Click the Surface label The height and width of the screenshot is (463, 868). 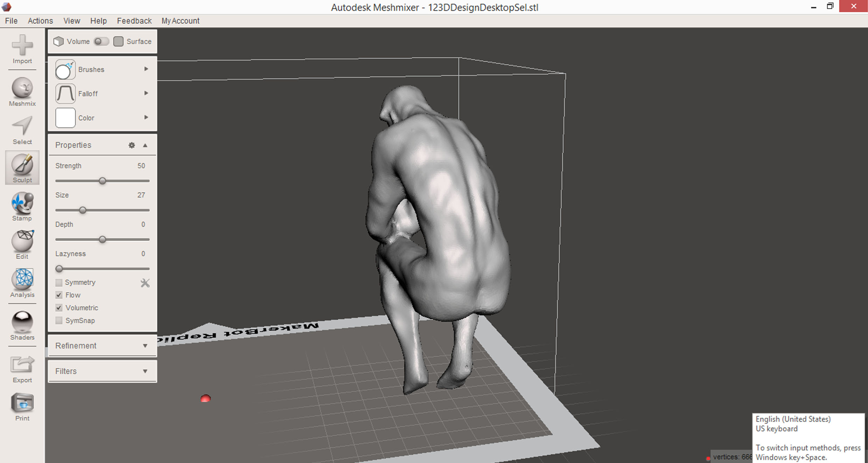(x=139, y=41)
